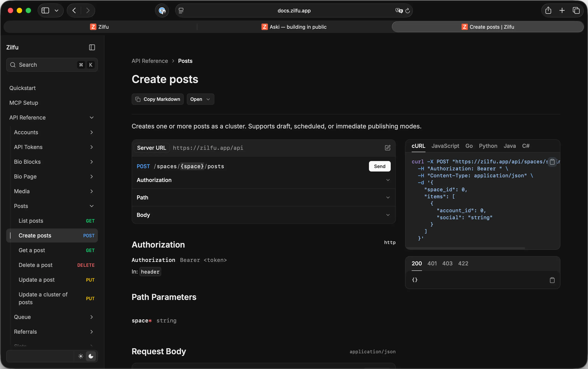Expand the Authorization accordion
588x369 pixels.
[x=264, y=180]
